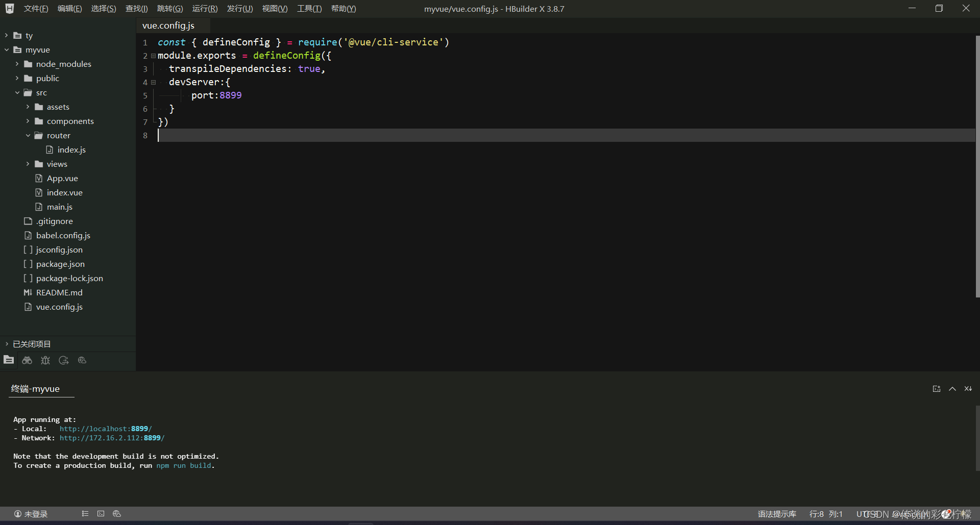Open the task list icon in status bar
The width and height of the screenshot is (980, 525).
pos(85,513)
